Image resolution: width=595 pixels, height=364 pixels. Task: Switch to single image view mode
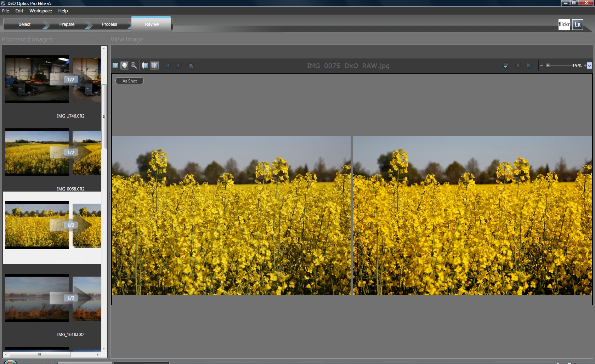point(145,66)
